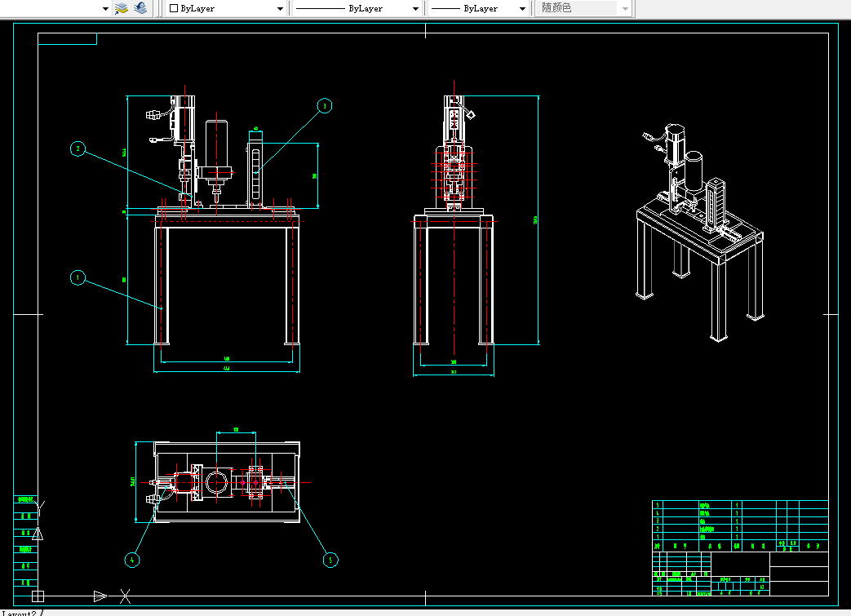Screen dimensions: 851x616
Task: Select part balloon number 5
Action: pos(330,560)
